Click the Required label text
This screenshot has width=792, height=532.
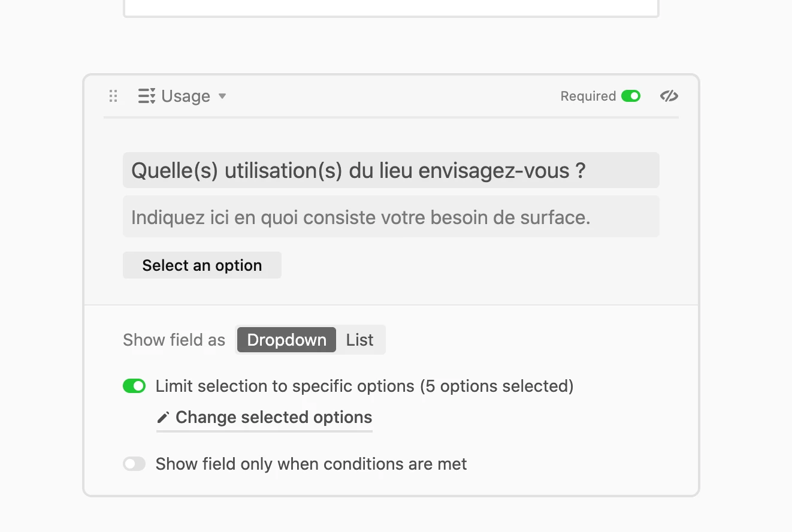coord(588,96)
